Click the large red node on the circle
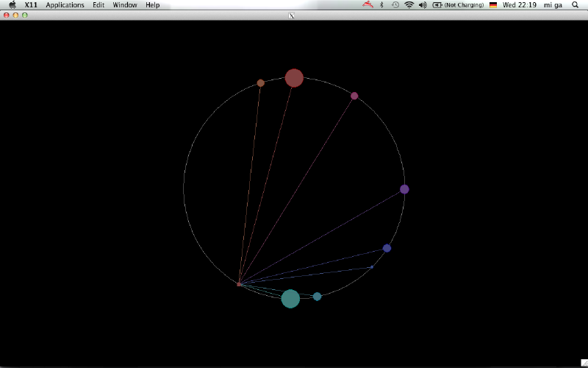Viewport: 588px width, 368px height. (x=294, y=78)
